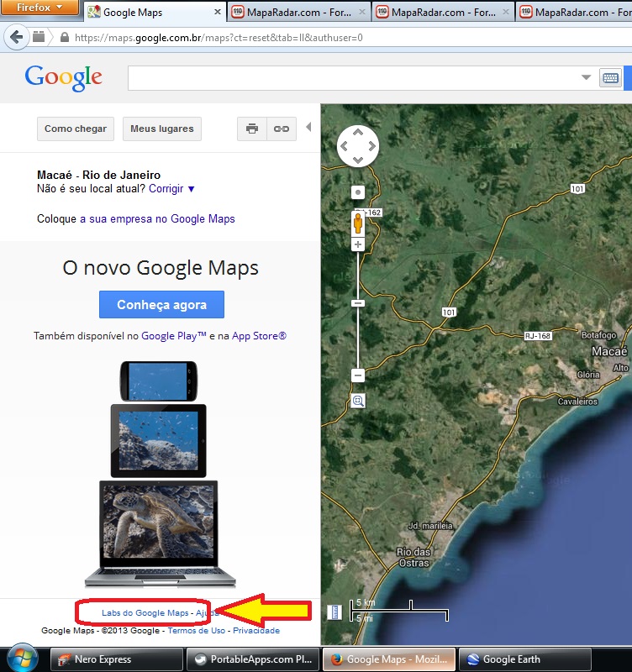Click the phone ocean preview image
The width and height of the screenshot is (632, 672).
[159, 381]
